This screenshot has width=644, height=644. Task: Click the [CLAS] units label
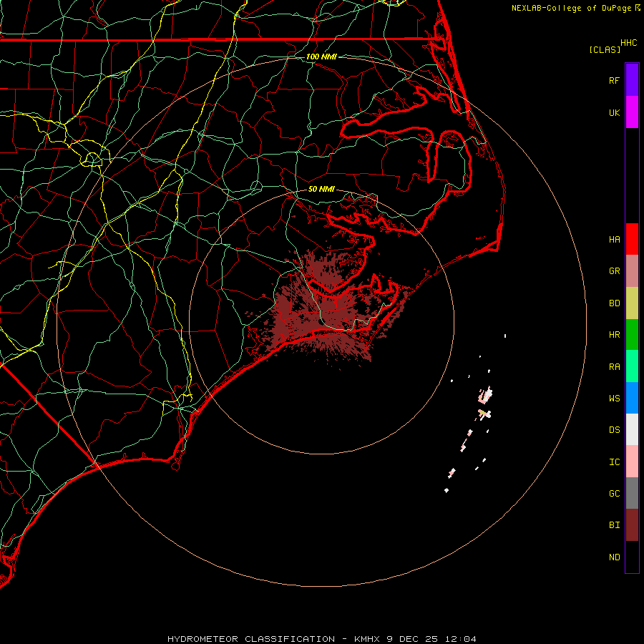coord(605,49)
